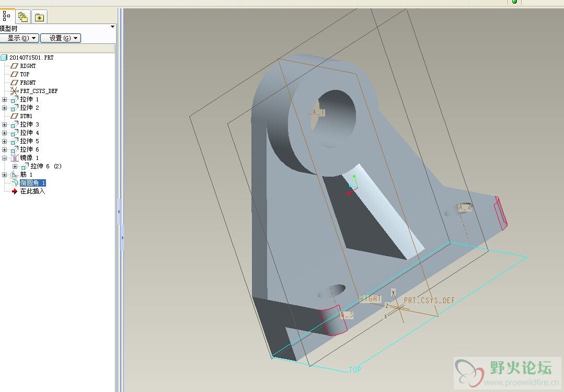Select the 倒圆角 1 round feature

pyautogui.click(x=32, y=183)
